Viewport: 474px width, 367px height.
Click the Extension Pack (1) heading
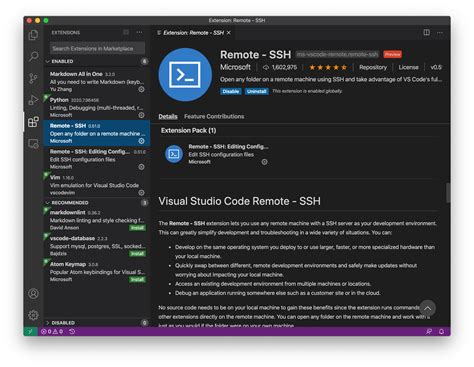tap(189, 130)
